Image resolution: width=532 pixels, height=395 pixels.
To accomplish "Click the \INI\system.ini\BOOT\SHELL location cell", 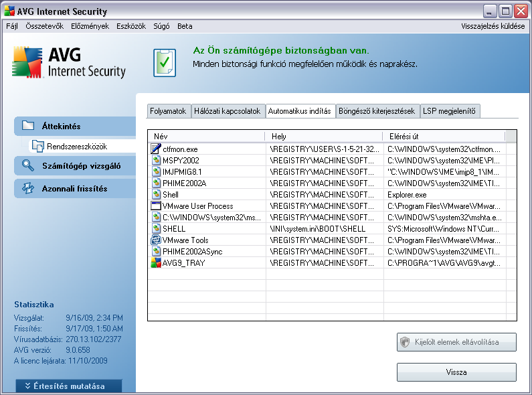I will 318,229.
